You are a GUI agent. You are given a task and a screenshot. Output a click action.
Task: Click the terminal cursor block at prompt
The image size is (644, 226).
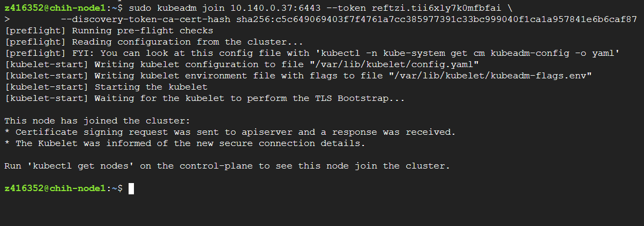tap(131, 188)
